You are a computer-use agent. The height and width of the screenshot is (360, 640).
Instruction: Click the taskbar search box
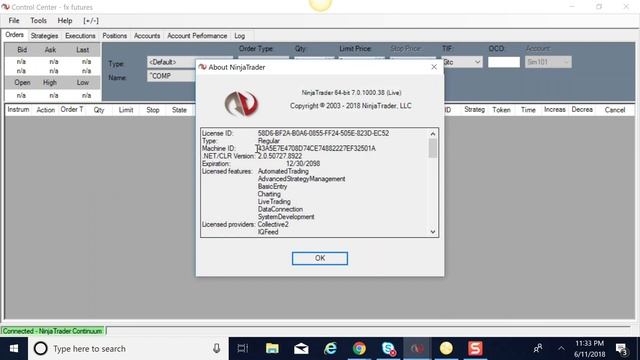(x=128, y=349)
